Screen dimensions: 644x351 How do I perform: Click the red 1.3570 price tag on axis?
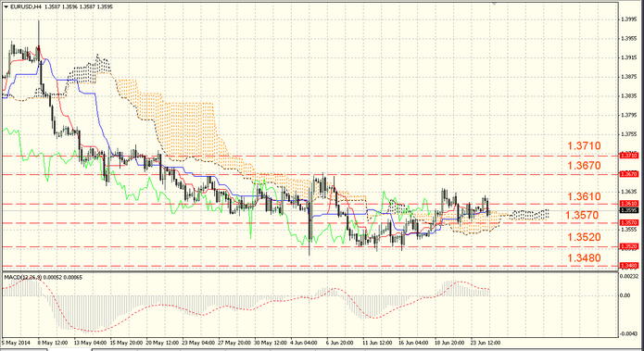tap(629, 222)
